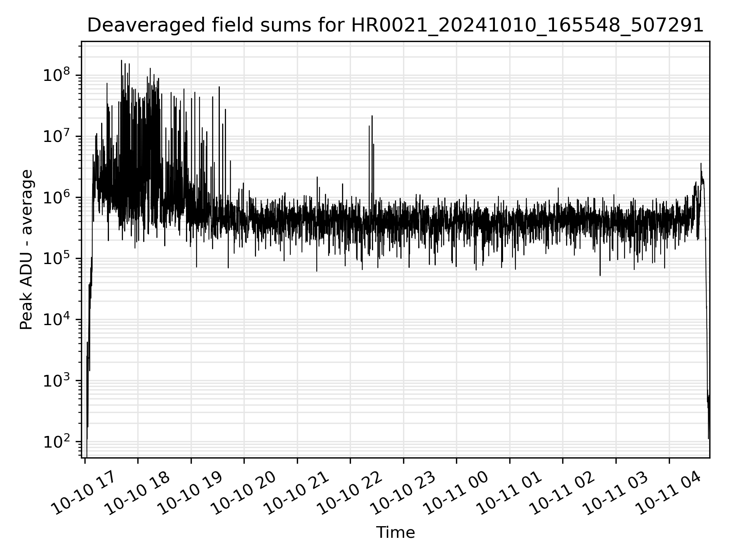Click the x-axis tick label '10-10 23'

click(403, 493)
